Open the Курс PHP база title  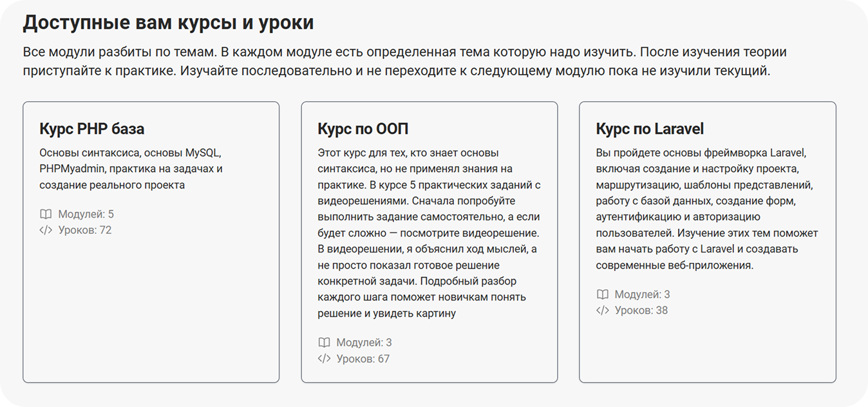(x=91, y=128)
